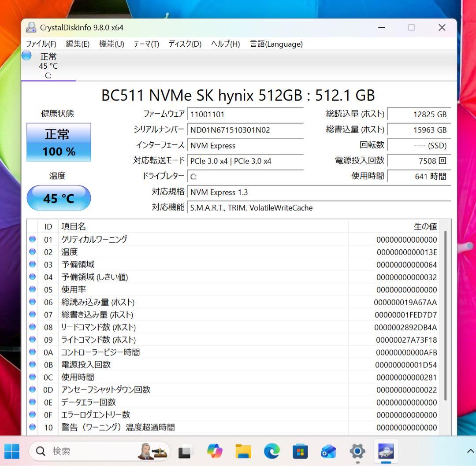This screenshot has height=466, width=476.
Task: Open the 言語(Language) menu
Action: click(276, 44)
